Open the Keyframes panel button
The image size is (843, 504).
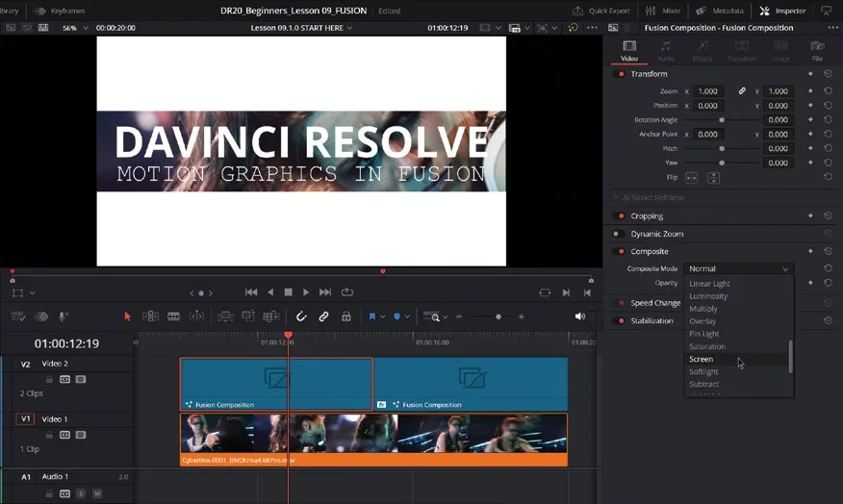(59, 11)
